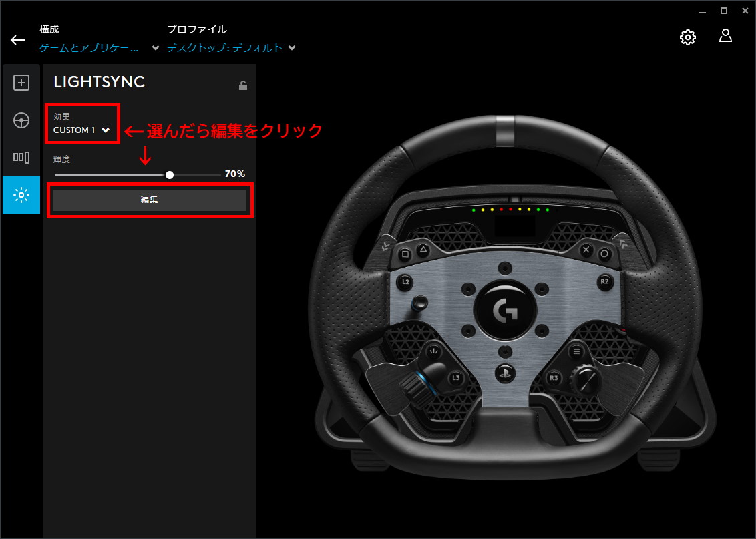Click the G logo on the wheel
Viewport: 756px width, 539px height.
[505, 310]
